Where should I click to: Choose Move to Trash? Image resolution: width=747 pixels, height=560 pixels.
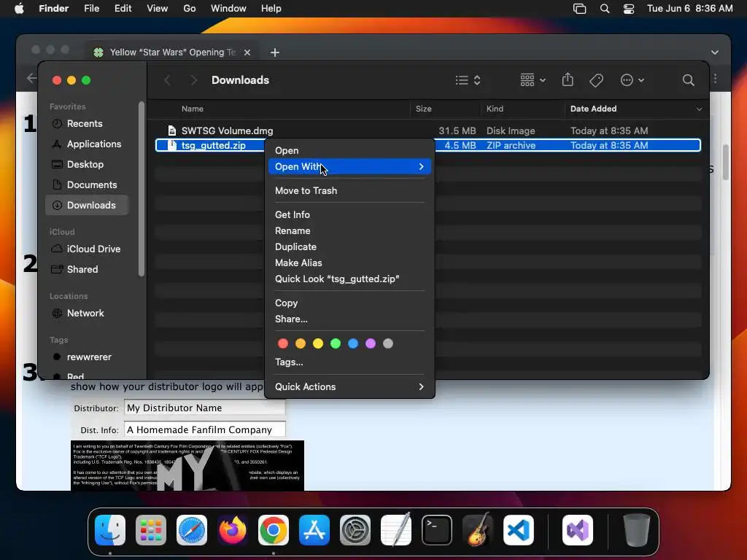[x=349, y=190]
